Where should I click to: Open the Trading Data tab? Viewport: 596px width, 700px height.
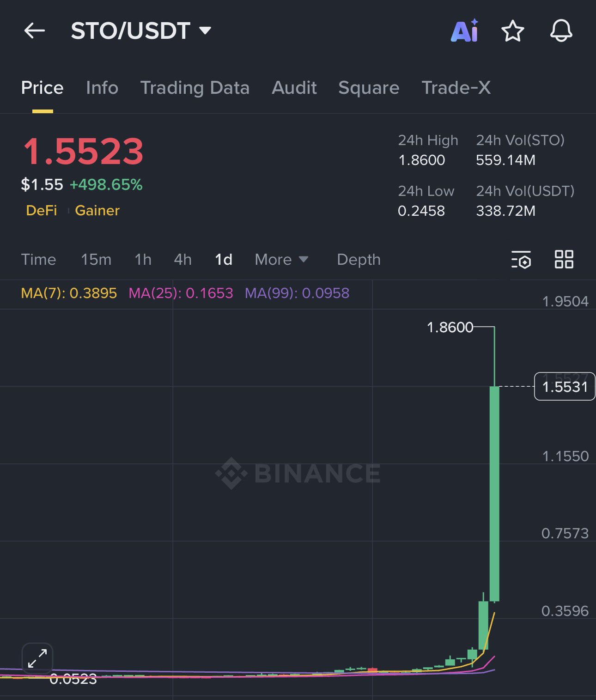tap(195, 88)
